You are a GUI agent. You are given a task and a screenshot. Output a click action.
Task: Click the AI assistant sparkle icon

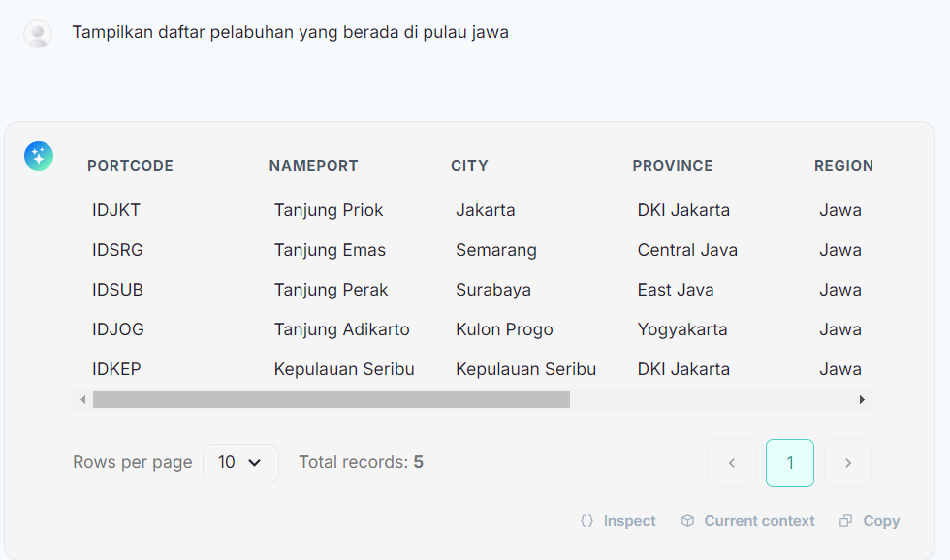[39, 156]
